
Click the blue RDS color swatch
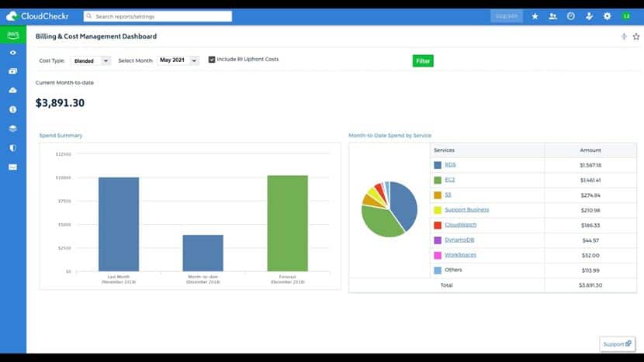tap(438, 165)
